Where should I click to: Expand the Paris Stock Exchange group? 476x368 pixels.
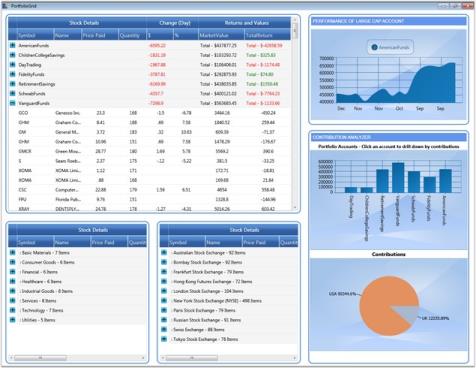tap(164, 310)
